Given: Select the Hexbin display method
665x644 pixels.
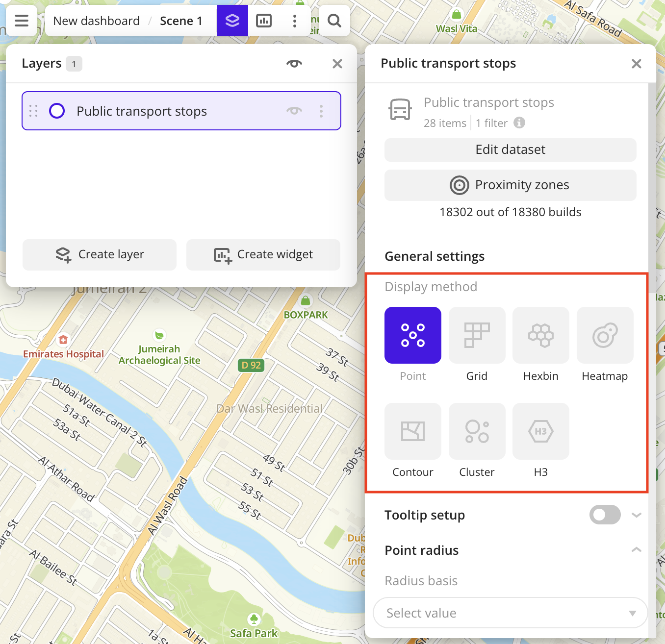Looking at the screenshot, I should point(540,335).
